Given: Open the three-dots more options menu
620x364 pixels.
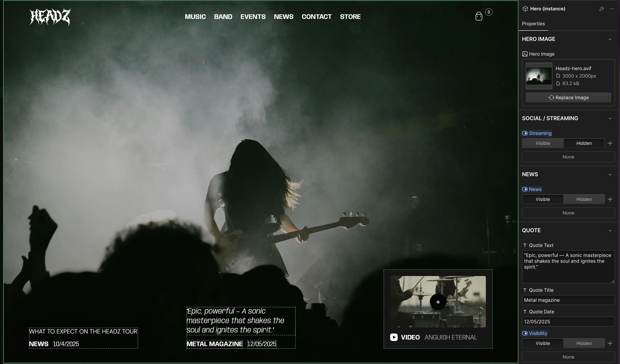Looking at the screenshot, I should click(x=612, y=9).
